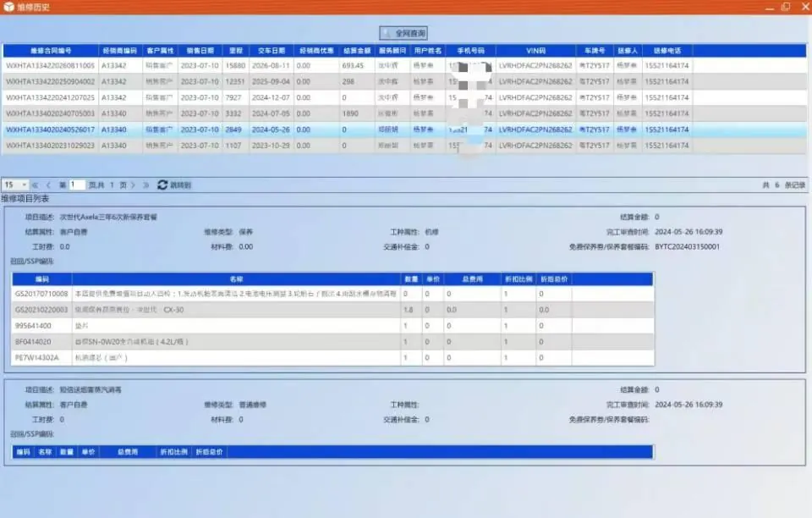Click the 经销商编码 column header
Image resolution: width=812 pixels, height=518 pixels.
120,51
